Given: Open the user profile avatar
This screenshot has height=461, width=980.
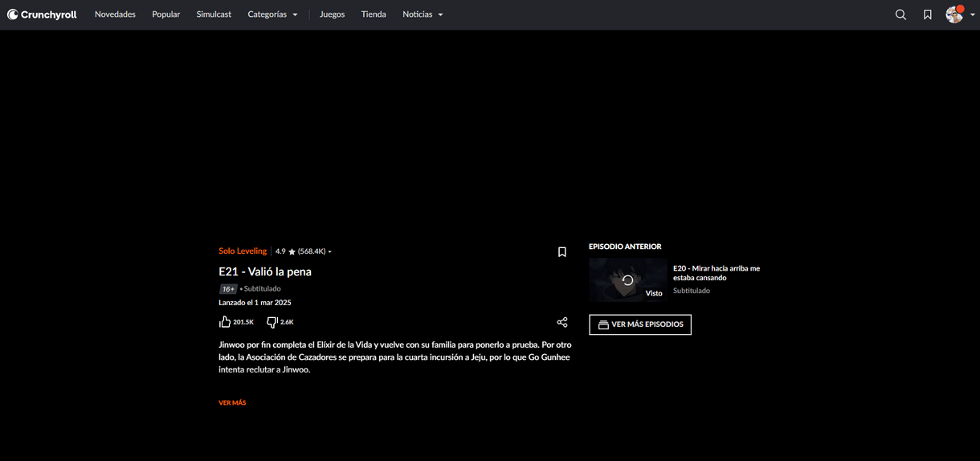Looking at the screenshot, I should 954,14.
